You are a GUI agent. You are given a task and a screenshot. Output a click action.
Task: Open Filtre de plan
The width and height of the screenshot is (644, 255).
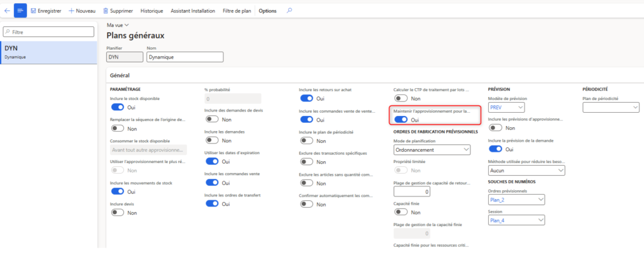coord(236,11)
